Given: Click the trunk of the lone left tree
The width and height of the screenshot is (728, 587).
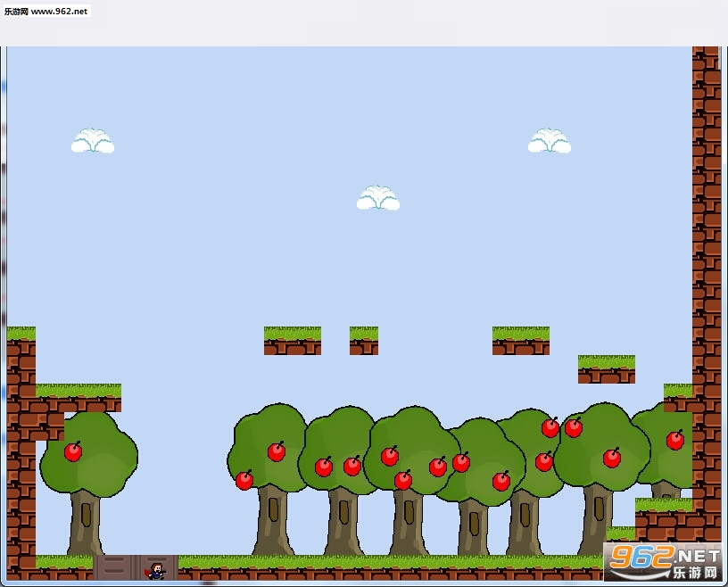Looking at the screenshot, I should click(x=86, y=523).
